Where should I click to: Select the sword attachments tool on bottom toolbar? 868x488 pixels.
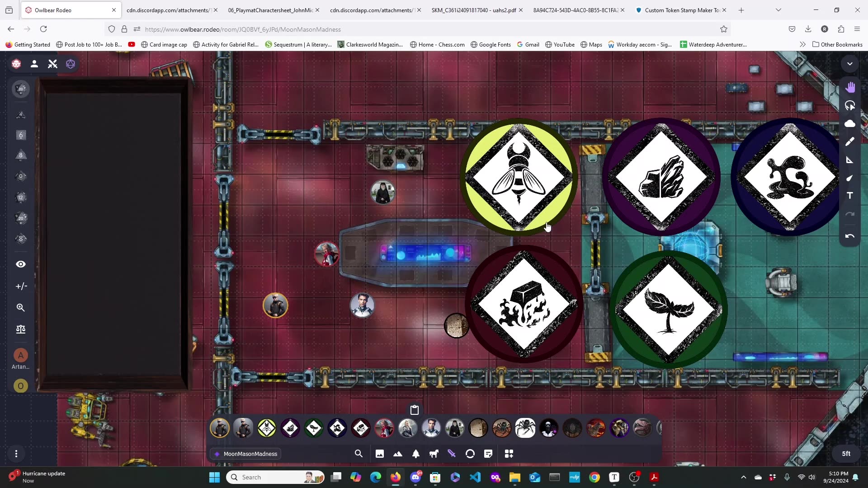(x=452, y=454)
